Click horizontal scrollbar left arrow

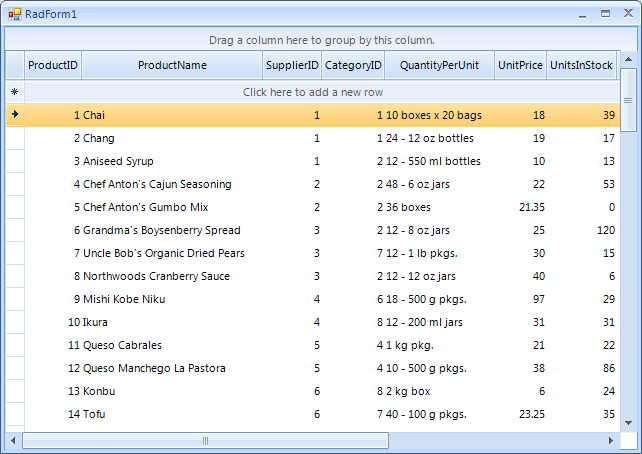click(13, 440)
